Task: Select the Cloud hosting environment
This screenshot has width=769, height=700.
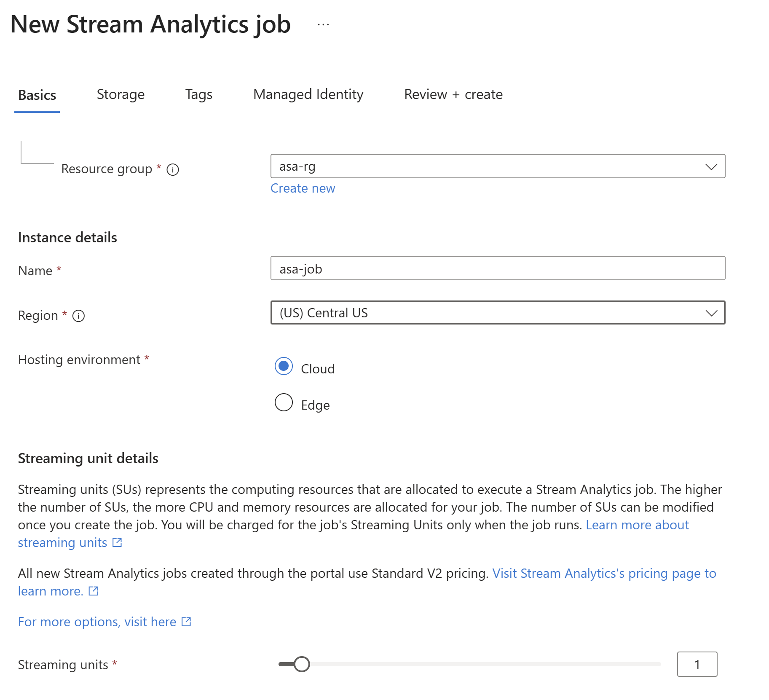Action: click(x=284, y=366)
